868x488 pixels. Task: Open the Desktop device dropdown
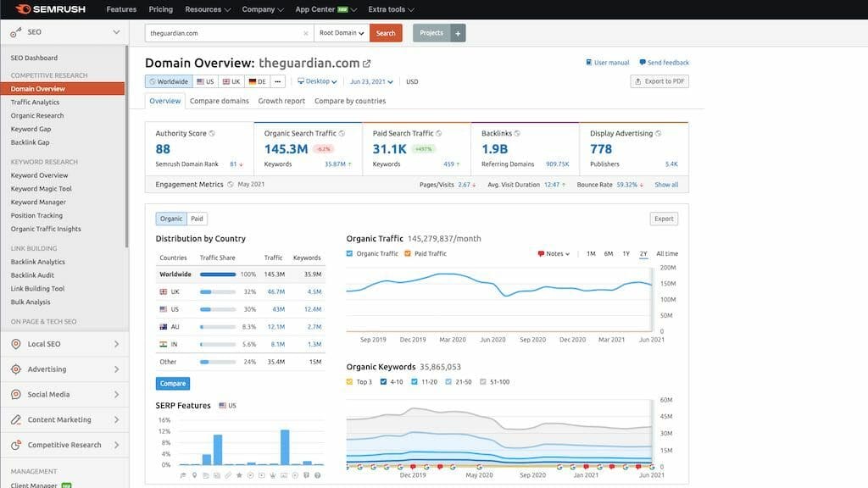tap(317, 81)
